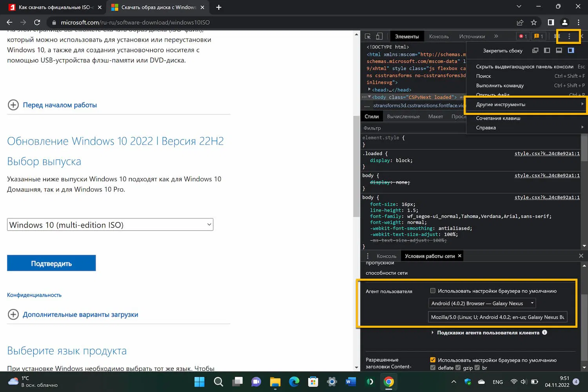Toggle the device emulation icon in DevTools

[x=379, y=36]
